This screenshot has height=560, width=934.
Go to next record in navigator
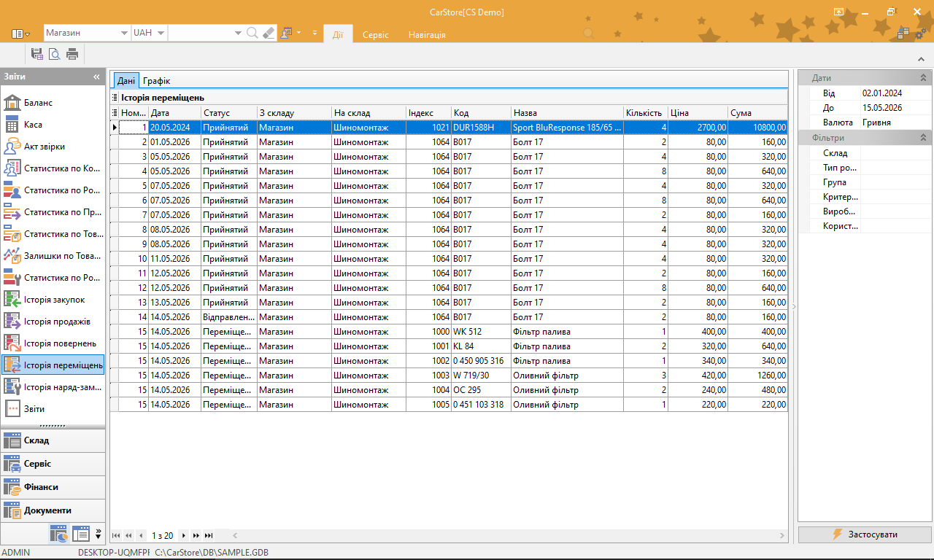(x=184, y=536)
